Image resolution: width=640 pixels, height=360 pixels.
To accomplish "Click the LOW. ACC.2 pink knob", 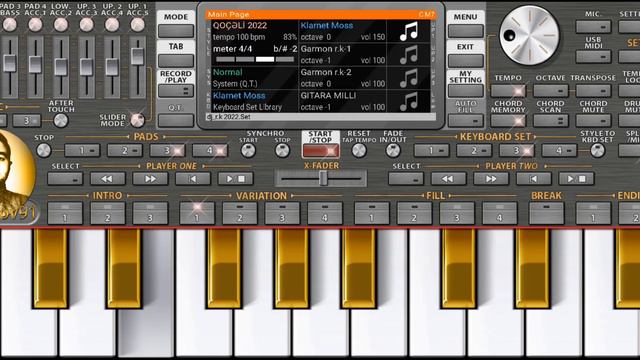I will 61,25.
